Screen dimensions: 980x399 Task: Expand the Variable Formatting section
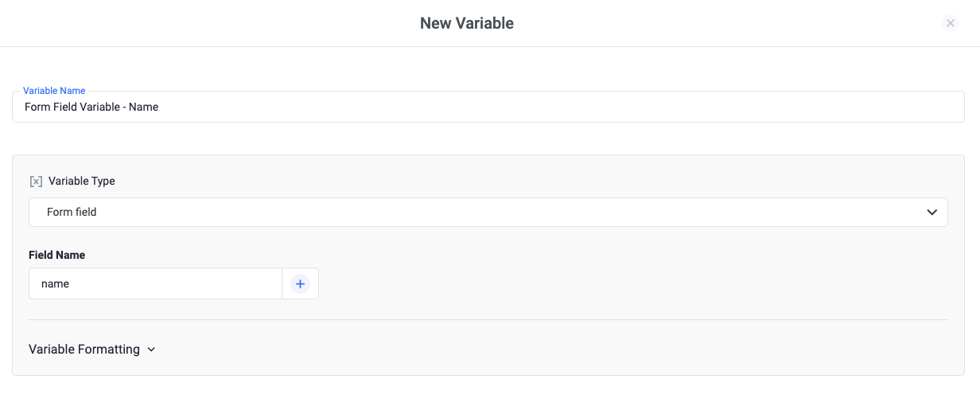[x=92, y=350]
